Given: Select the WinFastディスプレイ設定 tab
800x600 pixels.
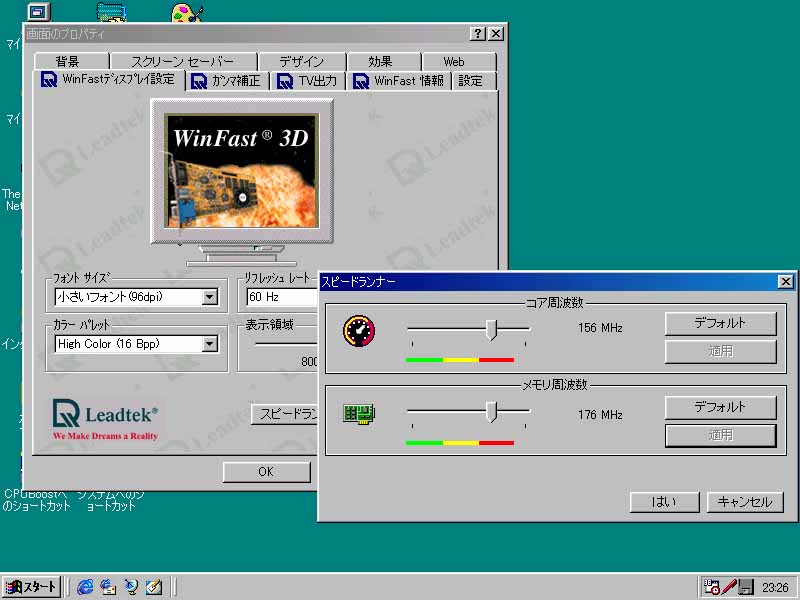Looking at the screenshot, I should (109, 80).
